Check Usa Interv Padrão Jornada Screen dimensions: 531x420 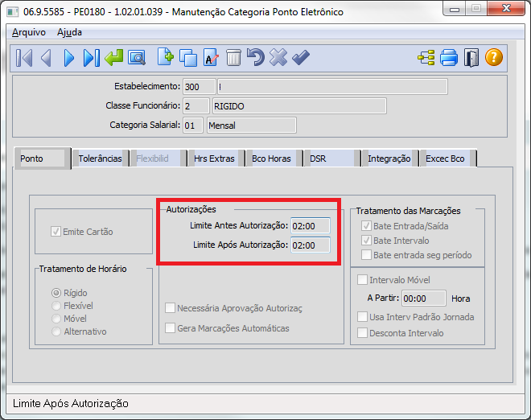click(x=362, y=317)
